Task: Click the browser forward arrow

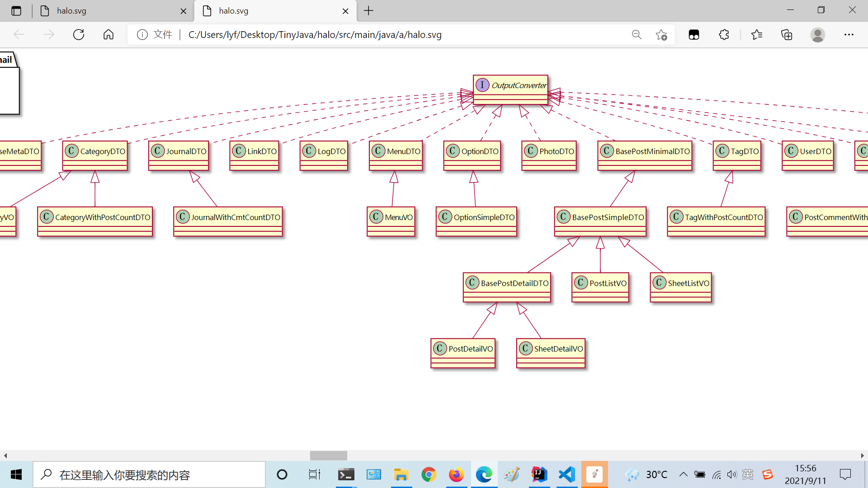Action: 49,35
